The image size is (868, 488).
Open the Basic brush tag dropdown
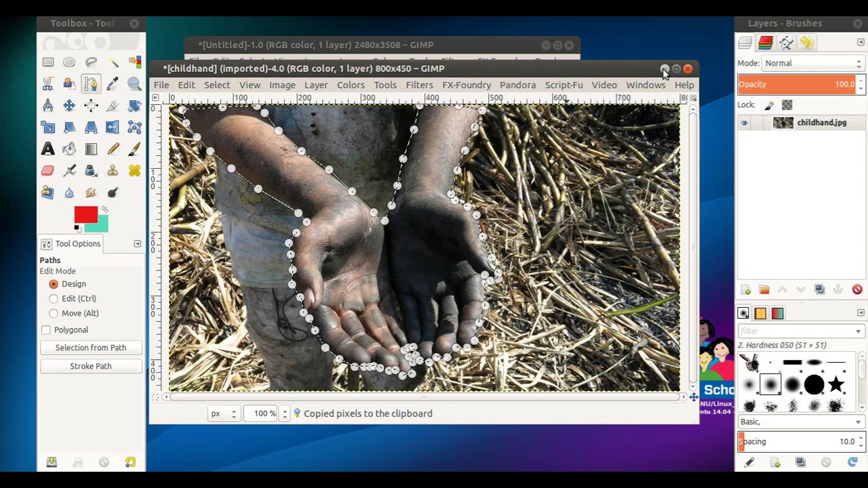[x=801, y=422]
